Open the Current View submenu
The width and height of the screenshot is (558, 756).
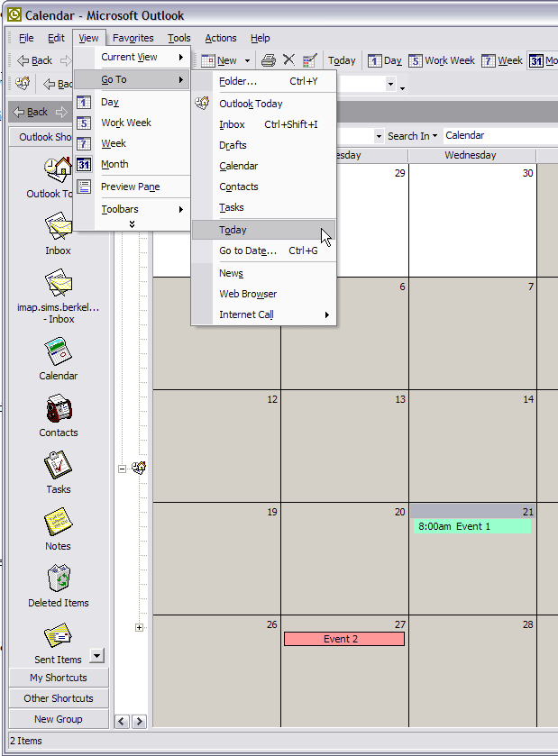coord(133,57)
